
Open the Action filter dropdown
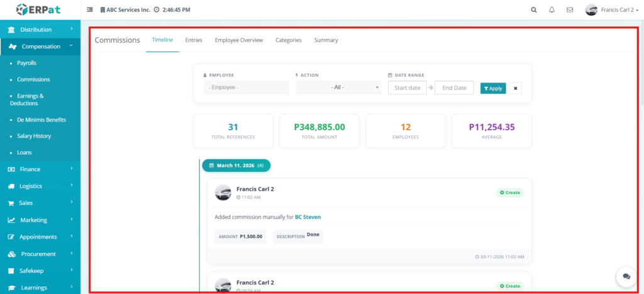[338, 88]
